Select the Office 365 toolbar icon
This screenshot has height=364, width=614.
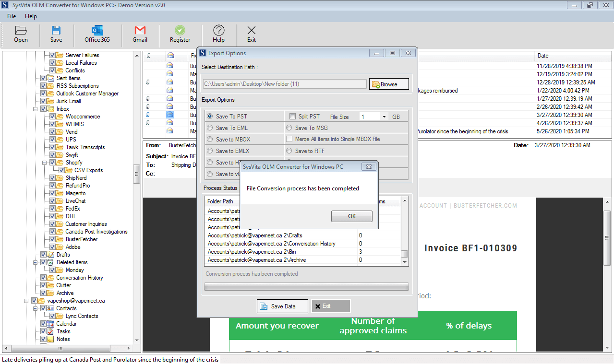(x=97, y=30)
